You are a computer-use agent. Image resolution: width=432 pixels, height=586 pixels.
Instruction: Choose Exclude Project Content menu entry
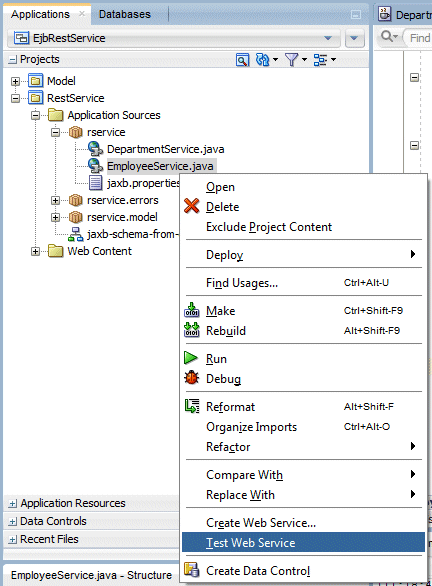pyautogui.click(x=303, y=226)
